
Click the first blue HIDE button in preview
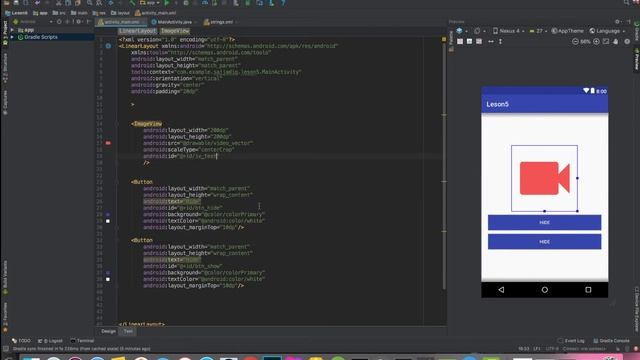coord(544,222)
